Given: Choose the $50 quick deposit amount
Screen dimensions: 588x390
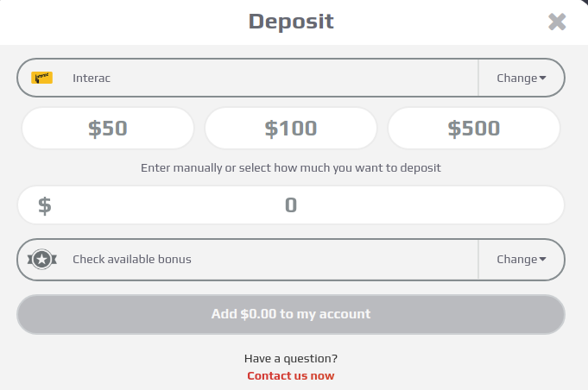Looking at the screenshot, I should [108, 128].
